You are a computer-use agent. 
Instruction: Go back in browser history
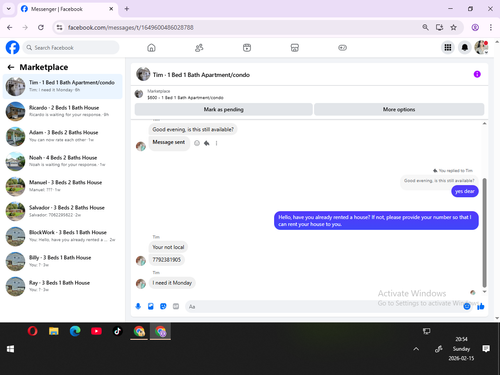[x=10, y=27]
